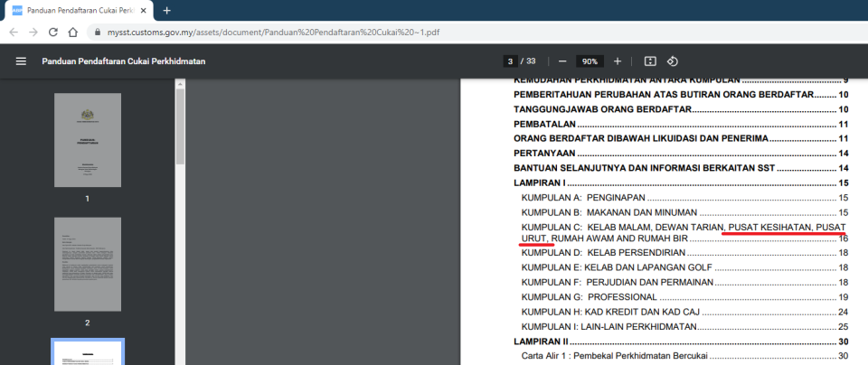Jump to KUMPULAN D: KELAB PERSENDIRIAN
Image resolution: width=868 pixels, height=365 pixels.
point(684,253)
